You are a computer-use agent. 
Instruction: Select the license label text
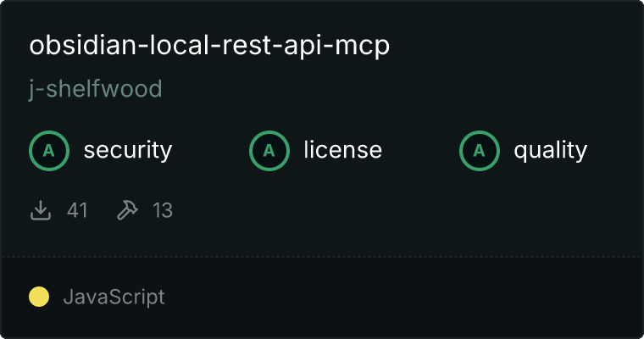click(343, 149)
